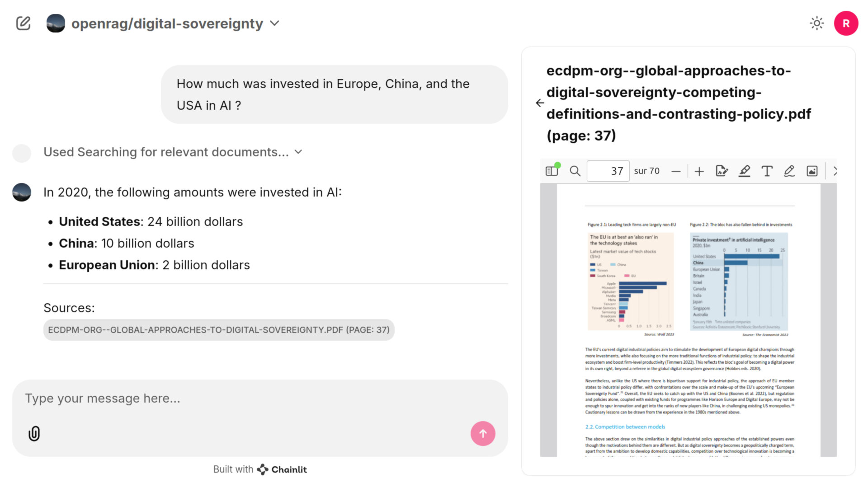868x488 pixels.
Task: Focus the Type your message here input
Action: (x=260, y=399)
